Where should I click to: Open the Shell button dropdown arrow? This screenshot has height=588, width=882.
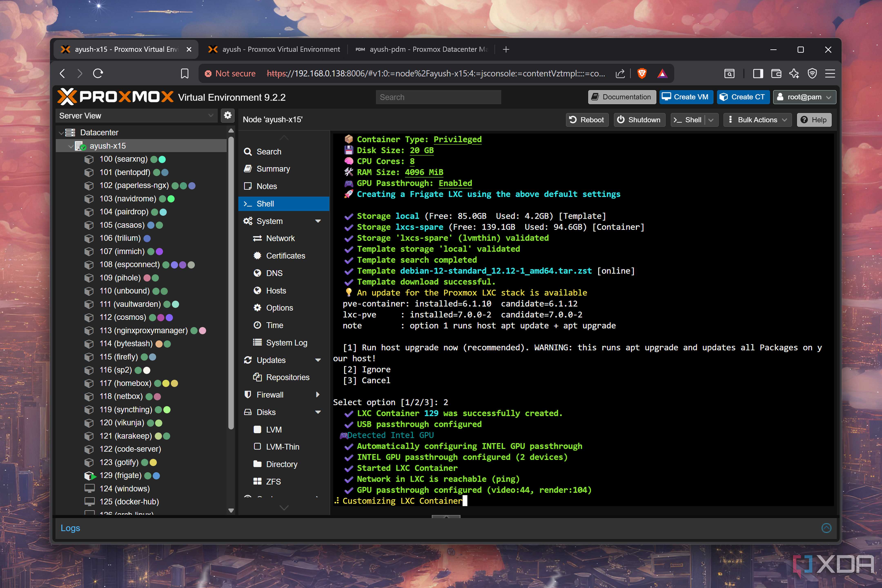pos(711,120)
